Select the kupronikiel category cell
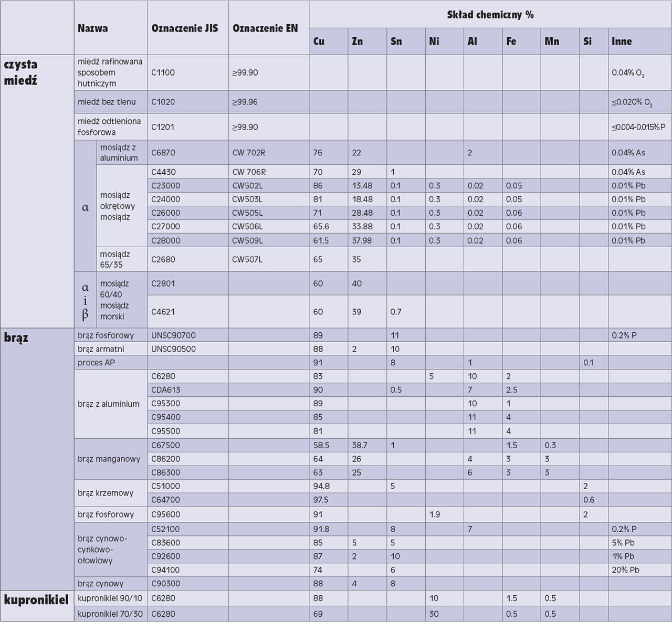Viewport: 672px width, 622px height. pos(36,600)
